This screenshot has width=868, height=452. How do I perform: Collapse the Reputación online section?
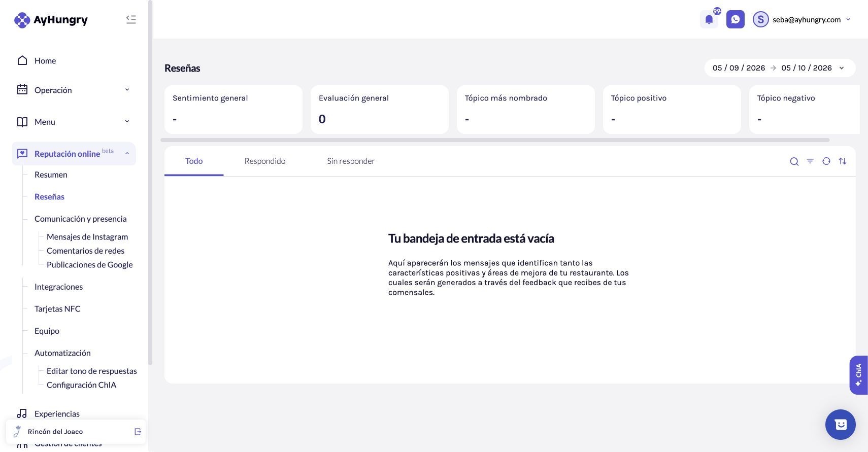click(x=127, y=154)
